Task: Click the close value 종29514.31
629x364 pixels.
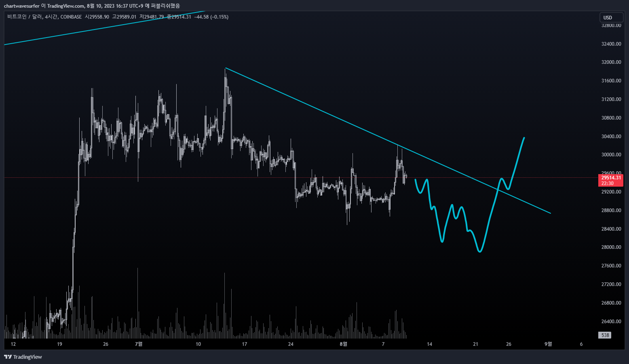Action: pyautogui.click(x=179, y=17)
